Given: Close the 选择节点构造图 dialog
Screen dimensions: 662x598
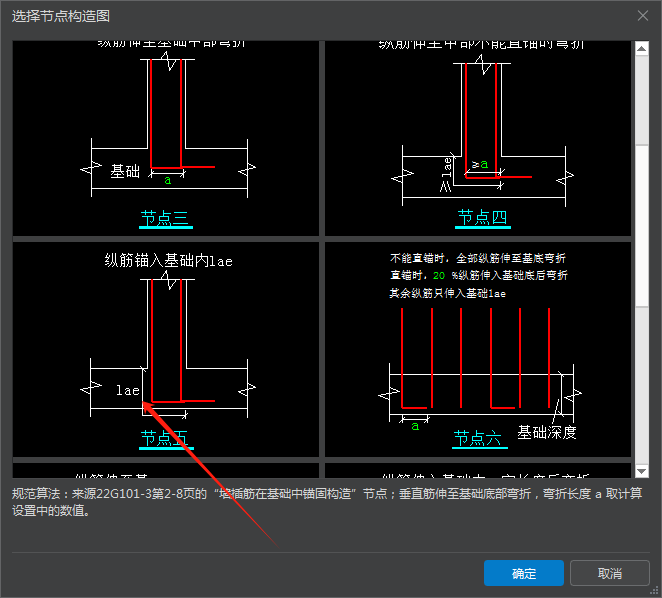Looking at the screenshot, I should pyautogui.click(x=643, y=16).
